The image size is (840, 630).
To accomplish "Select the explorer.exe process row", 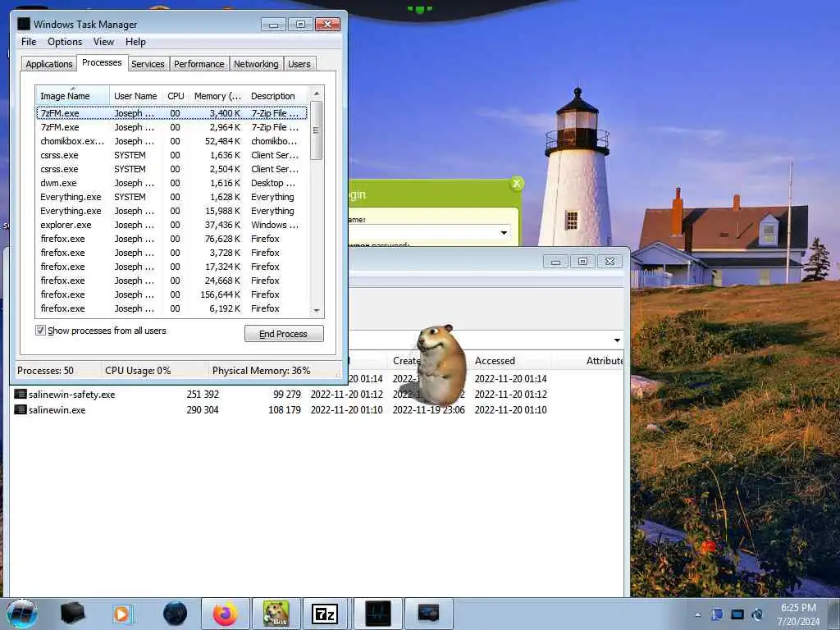I will point(171,225).
